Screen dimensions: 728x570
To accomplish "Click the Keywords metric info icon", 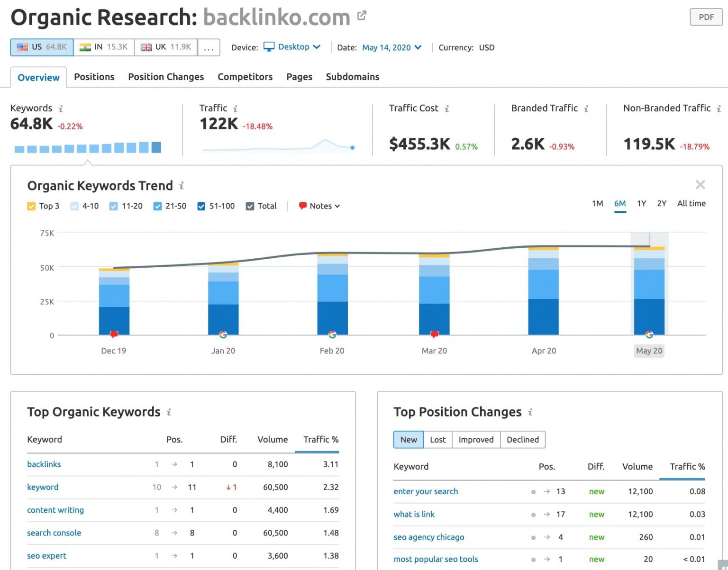I will click(x=61, y=109).
